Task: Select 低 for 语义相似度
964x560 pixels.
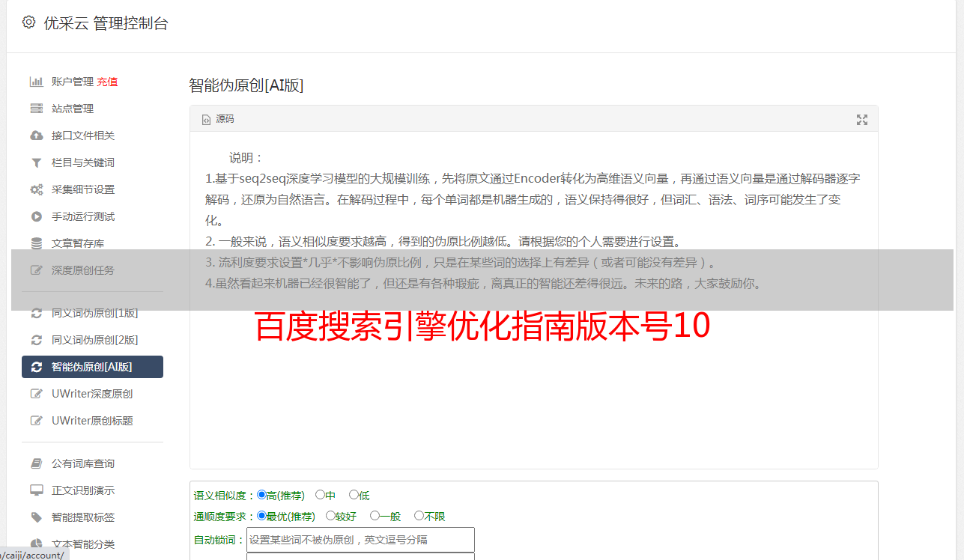Action: 354,495
